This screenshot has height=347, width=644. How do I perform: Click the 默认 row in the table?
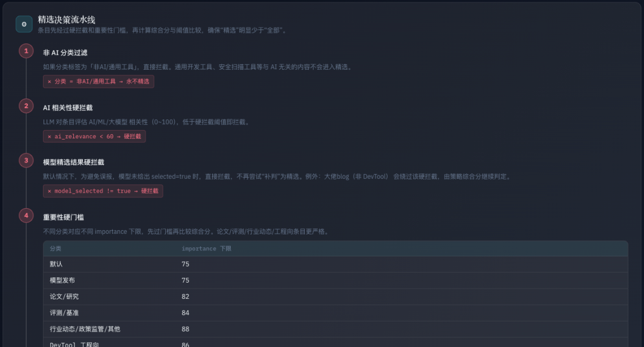55,264
